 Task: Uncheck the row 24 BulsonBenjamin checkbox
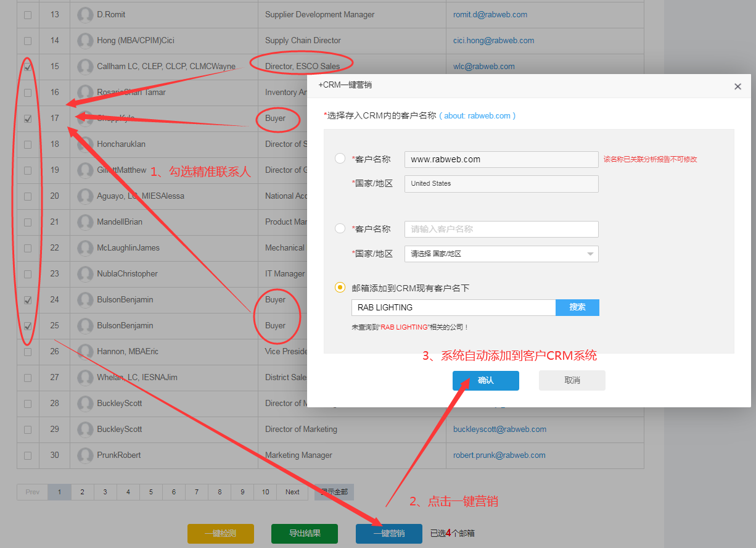[28, 300]
